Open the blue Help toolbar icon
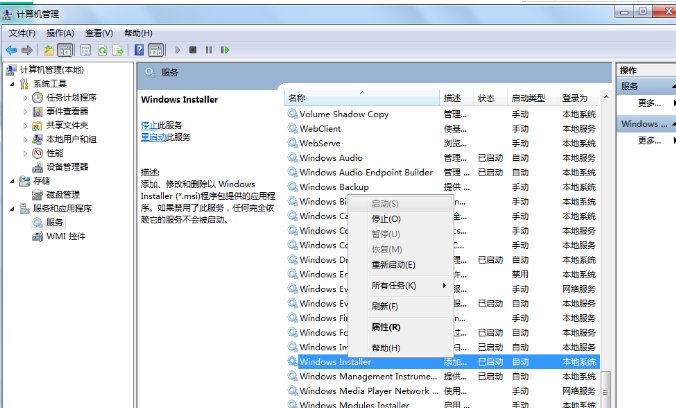 (x=139, y=50)
